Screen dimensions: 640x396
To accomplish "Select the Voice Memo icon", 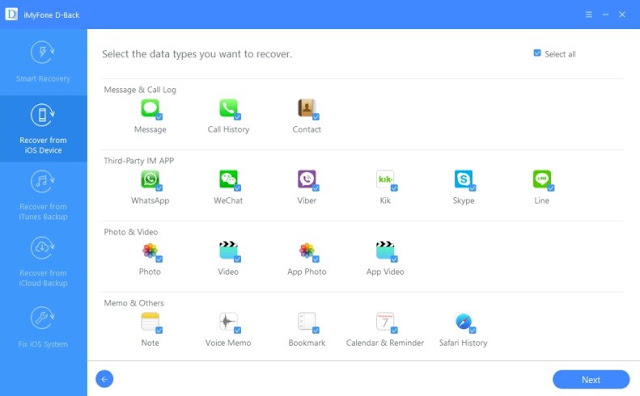I will click(229, 322).
